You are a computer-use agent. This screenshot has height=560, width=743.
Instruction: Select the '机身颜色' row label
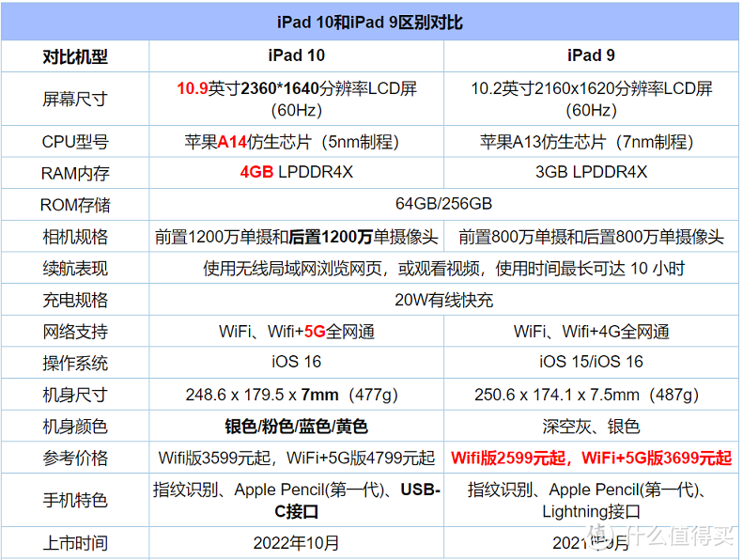pos(75,427)
